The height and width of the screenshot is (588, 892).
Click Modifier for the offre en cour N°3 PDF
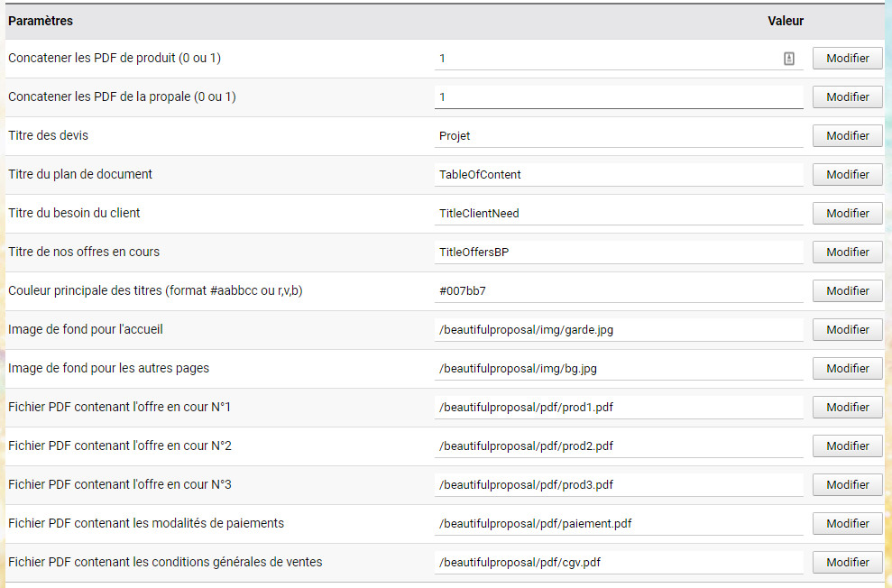point(848,484)
